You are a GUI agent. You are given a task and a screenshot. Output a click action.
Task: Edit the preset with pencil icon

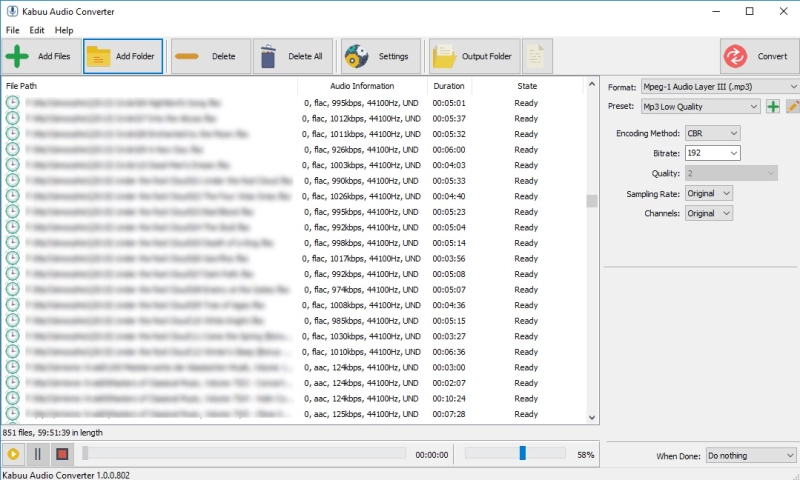point(793,107)
